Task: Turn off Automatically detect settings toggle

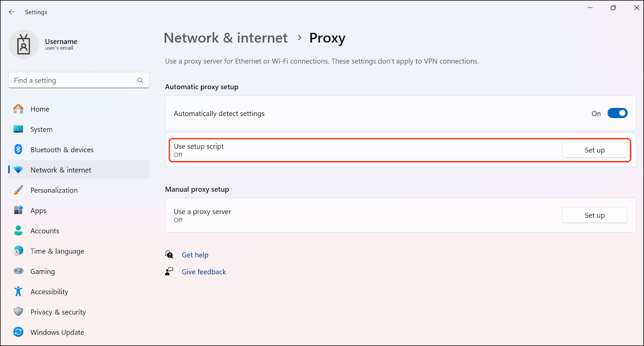Action: tap(617, 113)
